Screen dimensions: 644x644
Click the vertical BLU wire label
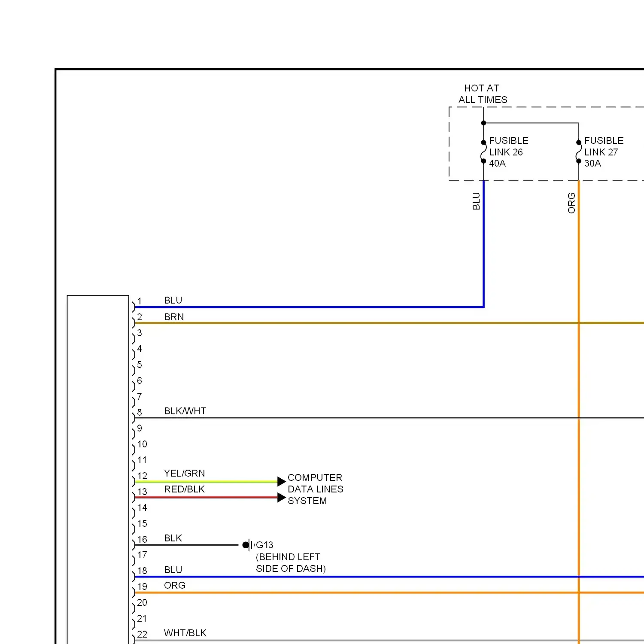[x=476, y=201]
